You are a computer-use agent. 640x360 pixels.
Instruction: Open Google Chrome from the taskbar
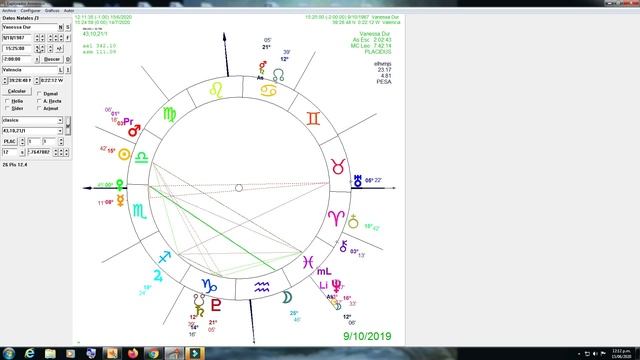153,353
